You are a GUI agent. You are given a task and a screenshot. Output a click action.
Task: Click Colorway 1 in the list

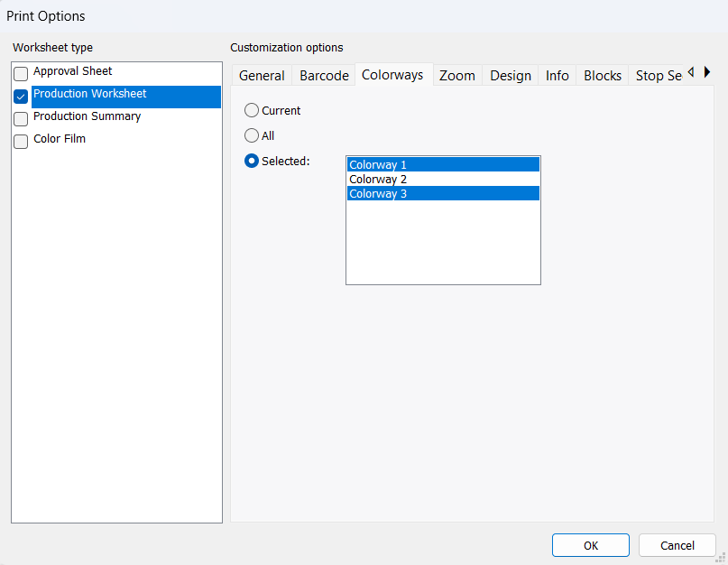click(x=442, y=165)
